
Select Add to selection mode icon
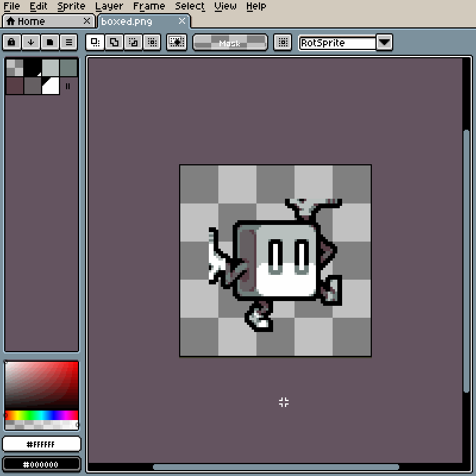coord(114,42)
